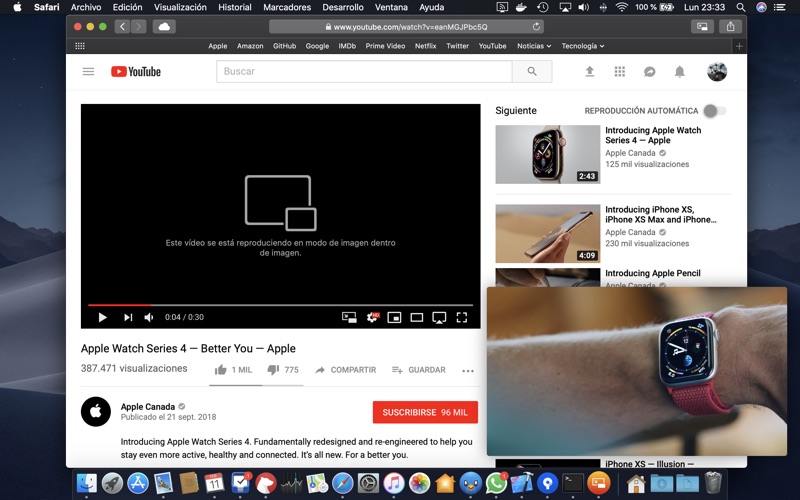Switch to theater mode in the player
The width and height of the screenshot is (800, 500).
pos(417,317)
